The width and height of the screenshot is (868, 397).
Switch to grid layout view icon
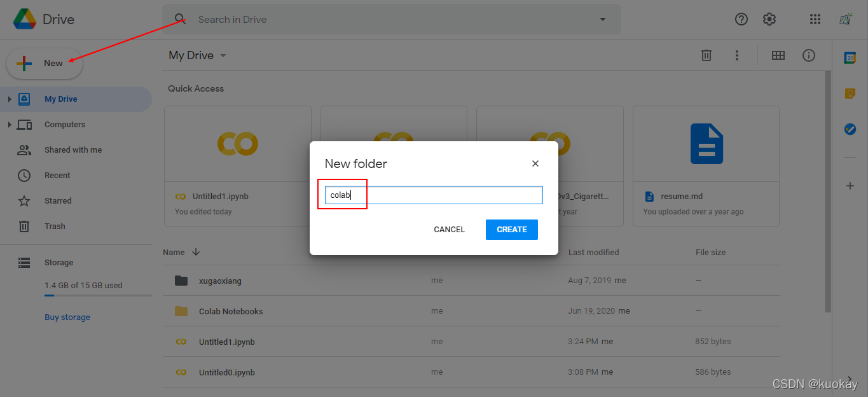pos(778,55)
